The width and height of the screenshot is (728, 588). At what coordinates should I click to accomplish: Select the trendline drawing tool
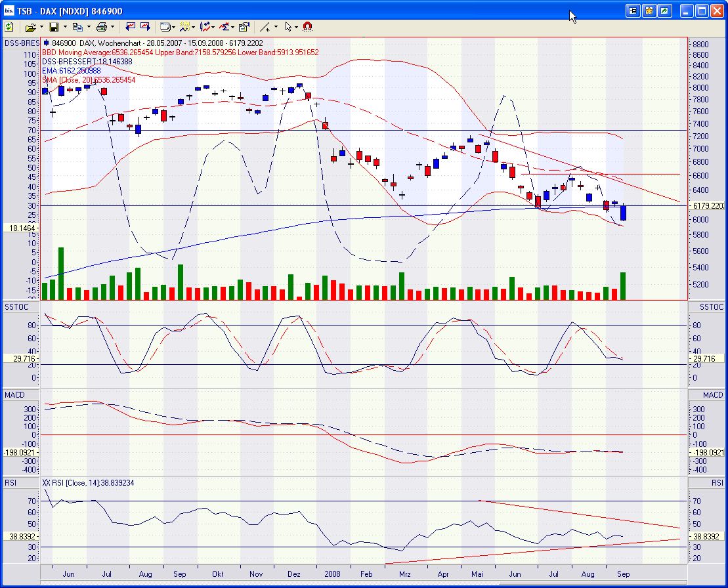pos(265,27)
